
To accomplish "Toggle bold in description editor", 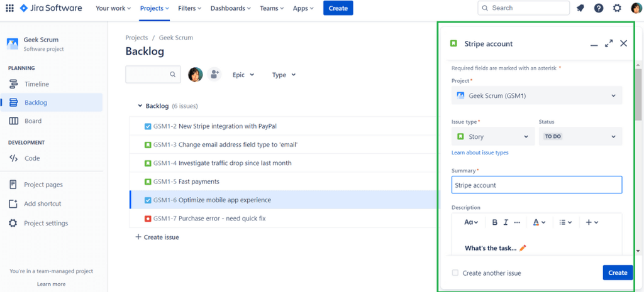I will click(x=495, y=222).
